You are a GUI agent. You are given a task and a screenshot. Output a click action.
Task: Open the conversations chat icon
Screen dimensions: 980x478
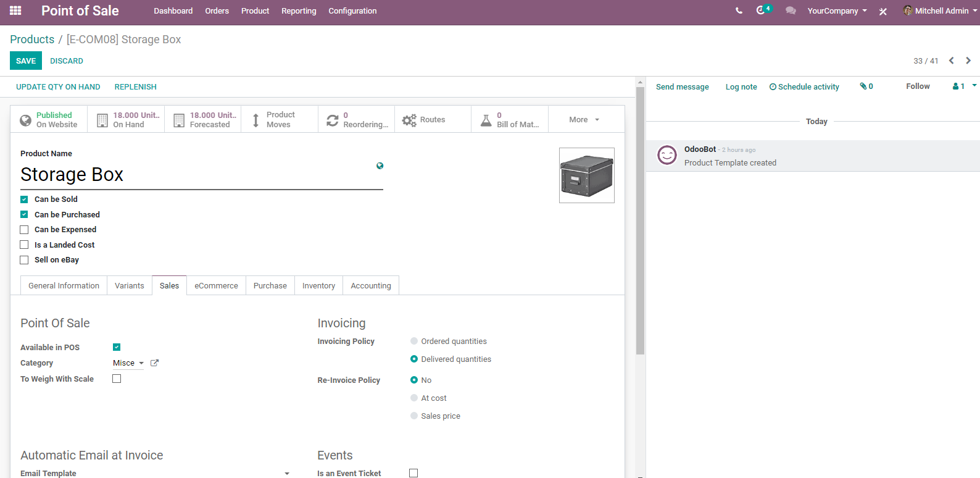click(790, 10)
